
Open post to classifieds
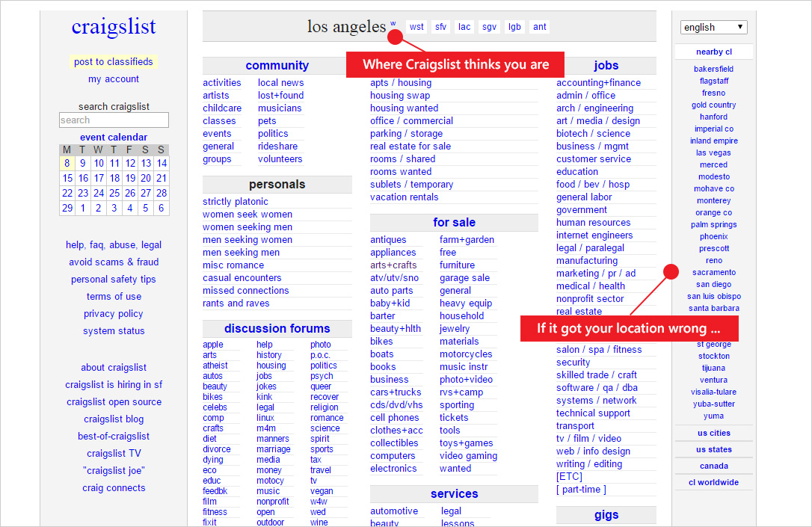click(114, 61)
